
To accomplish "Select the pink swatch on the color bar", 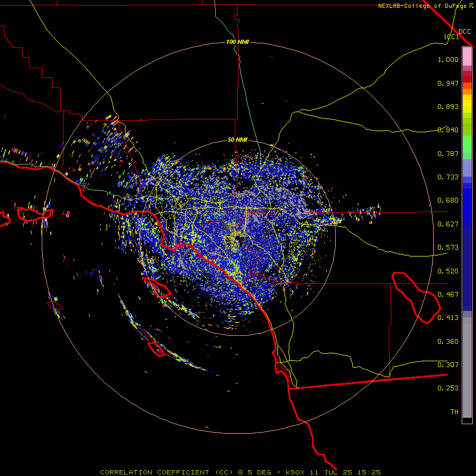I will [x=467, y=57].
